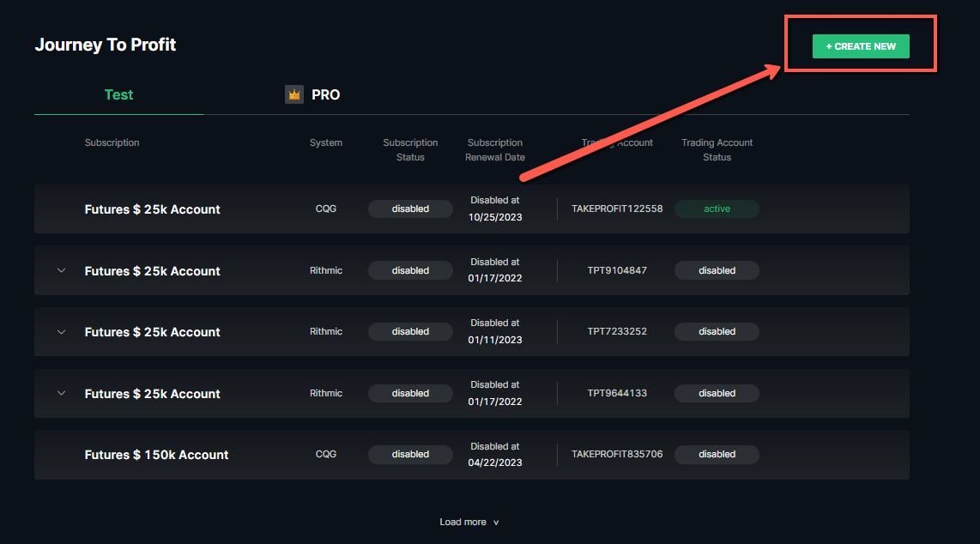Switch to the Test tab

tap(118, 94)
